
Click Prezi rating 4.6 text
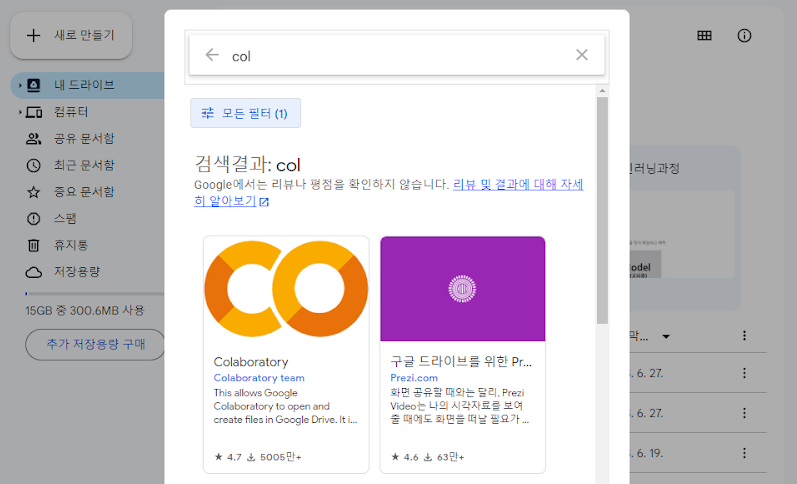coord(411,457)
